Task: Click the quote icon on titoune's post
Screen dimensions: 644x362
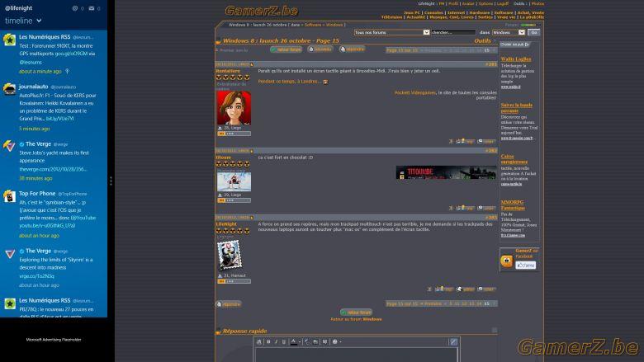Action: click(x=486, y=208)
